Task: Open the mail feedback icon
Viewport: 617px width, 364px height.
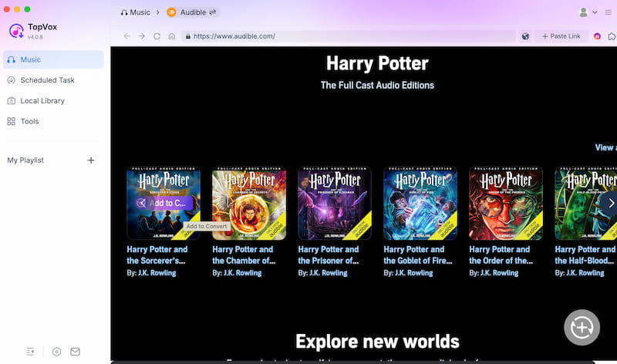Action: point(75,352)
